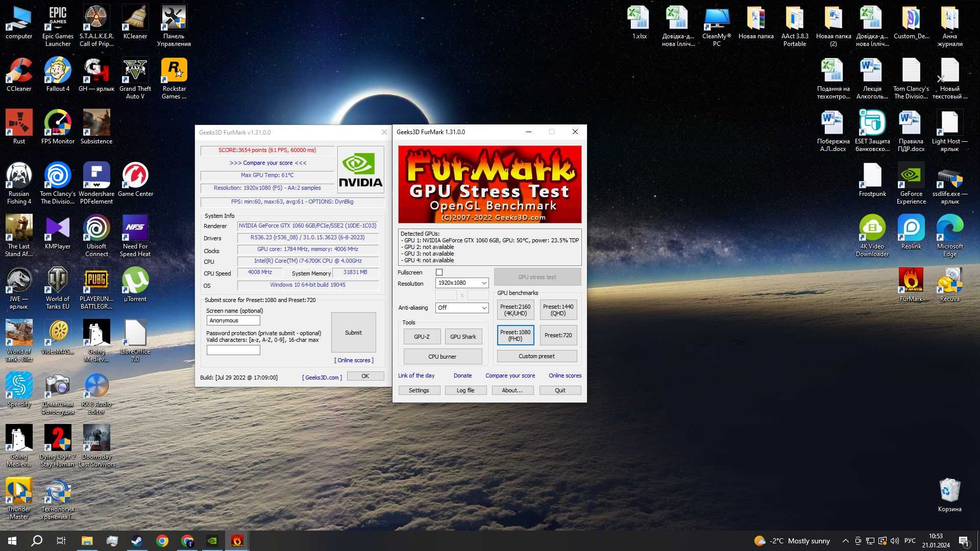
Task: Open the Anti-aliasing dropdown set to Off
Action: (462, 308)
